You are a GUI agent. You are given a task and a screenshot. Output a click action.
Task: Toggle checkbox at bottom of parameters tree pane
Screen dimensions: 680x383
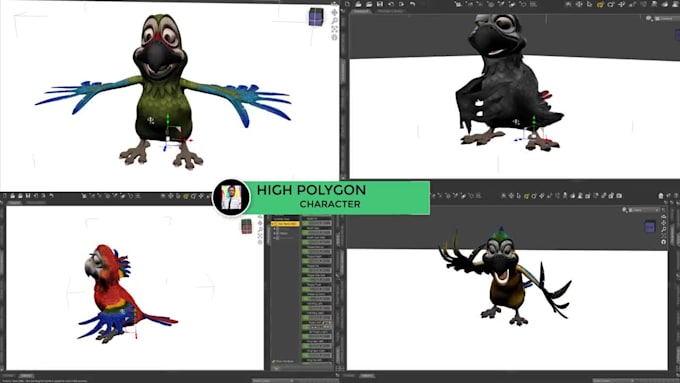pos(274,361)
